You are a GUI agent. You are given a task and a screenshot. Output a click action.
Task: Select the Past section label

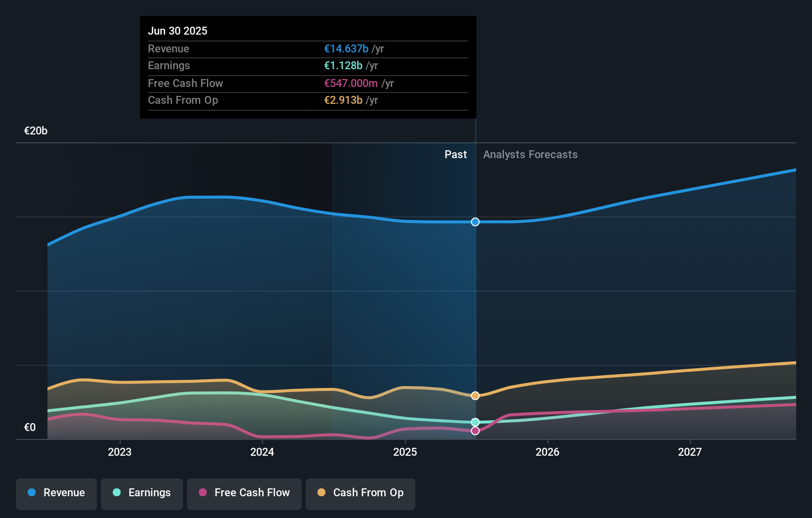click(x=455, y=154)
